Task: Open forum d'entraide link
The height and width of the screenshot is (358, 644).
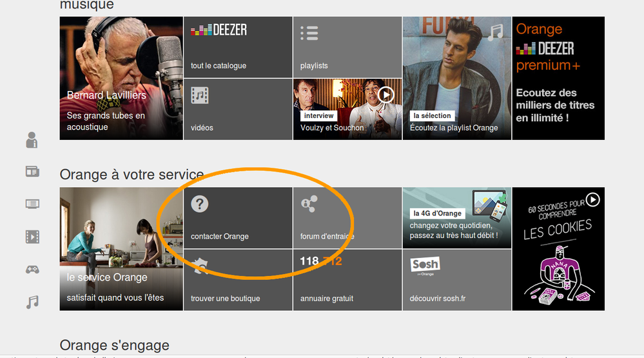Action: click(347, 218)
